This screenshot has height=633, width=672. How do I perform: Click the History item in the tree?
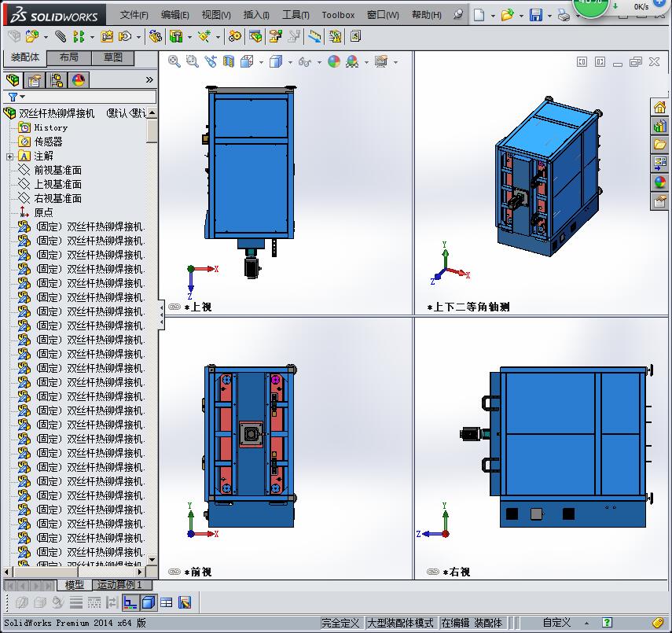tap(51, 128)
